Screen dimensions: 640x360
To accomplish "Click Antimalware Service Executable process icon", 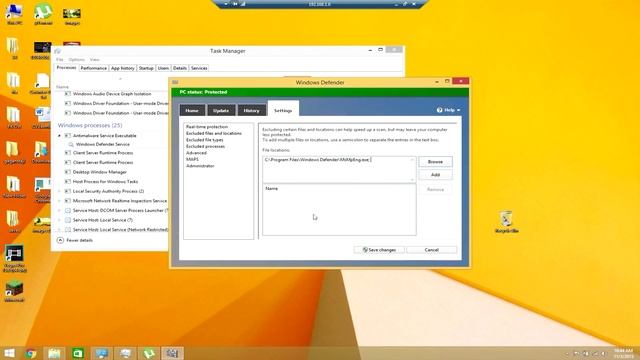I will click(68, 136).
